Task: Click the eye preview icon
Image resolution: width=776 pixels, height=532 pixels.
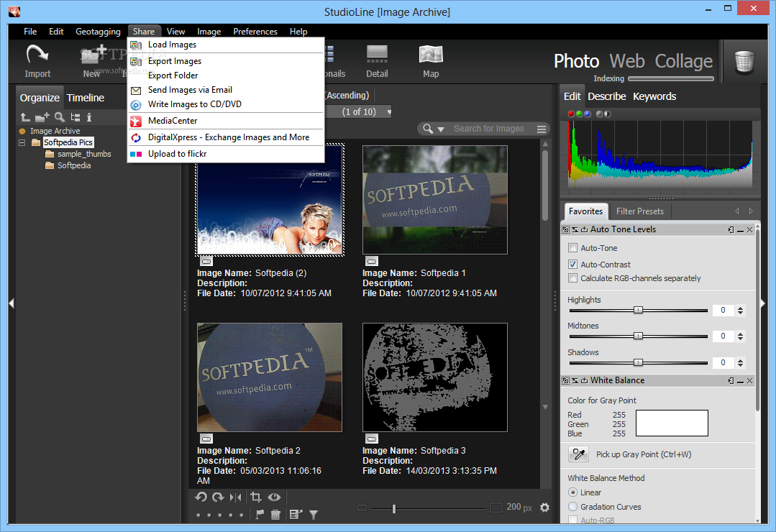Action: pyautogui.click(x=274, y=497)
